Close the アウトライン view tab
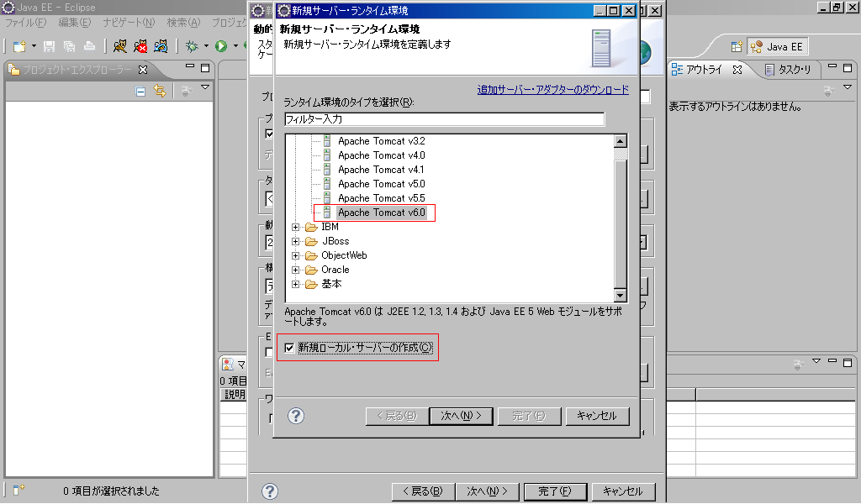The image size is (861, 504). click(737, 70)
